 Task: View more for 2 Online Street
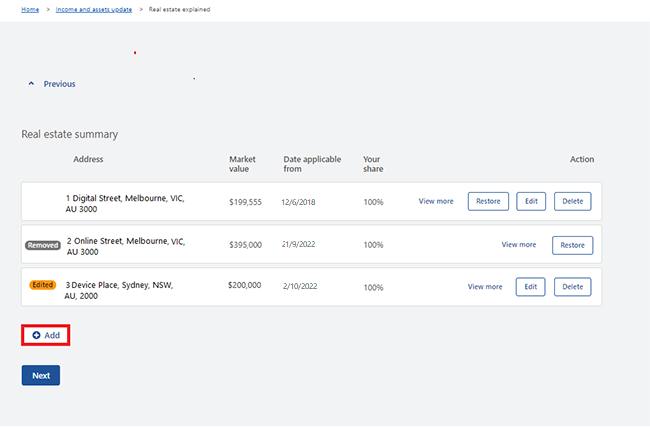(x=519, y=245)
